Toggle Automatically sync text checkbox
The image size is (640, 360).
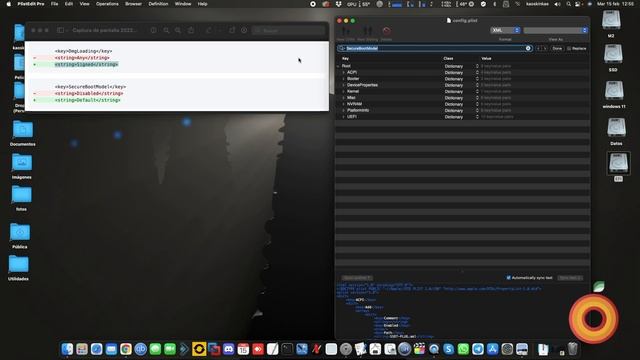pos(509,278)
